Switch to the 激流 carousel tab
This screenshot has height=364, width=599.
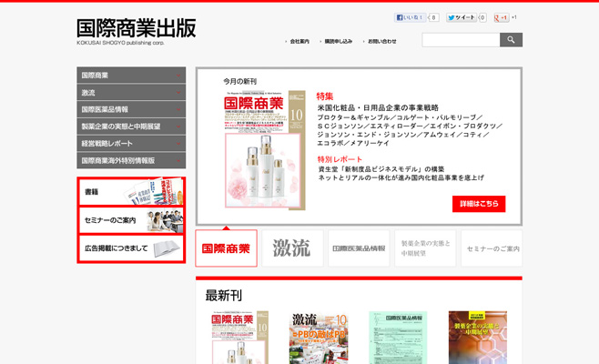(292, 248)
